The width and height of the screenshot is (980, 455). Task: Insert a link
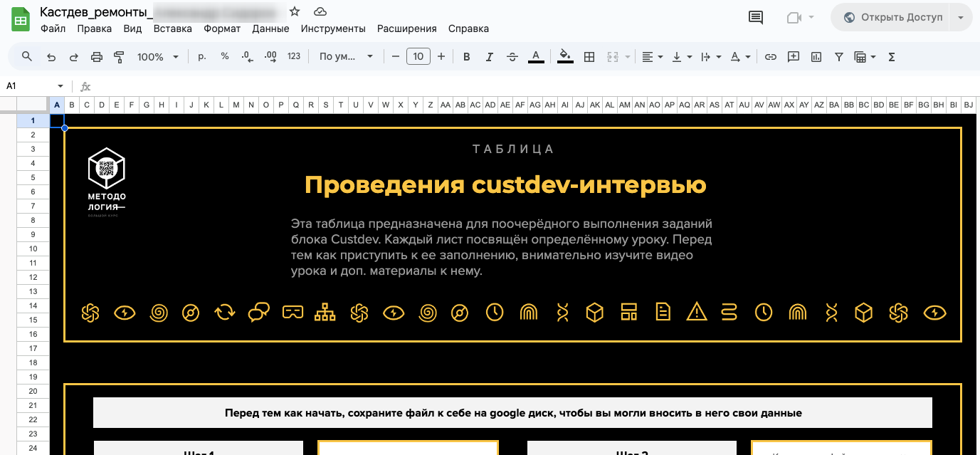coord(770,57)
